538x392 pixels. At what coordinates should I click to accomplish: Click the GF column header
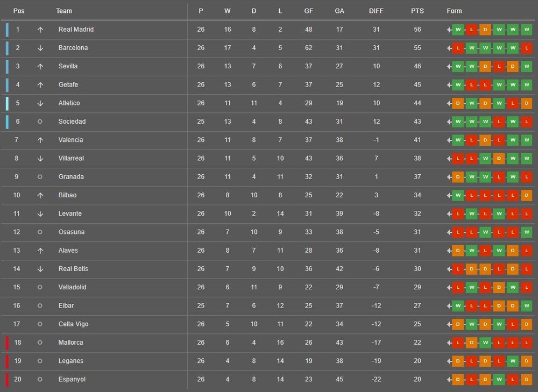(x=308, y=11)
